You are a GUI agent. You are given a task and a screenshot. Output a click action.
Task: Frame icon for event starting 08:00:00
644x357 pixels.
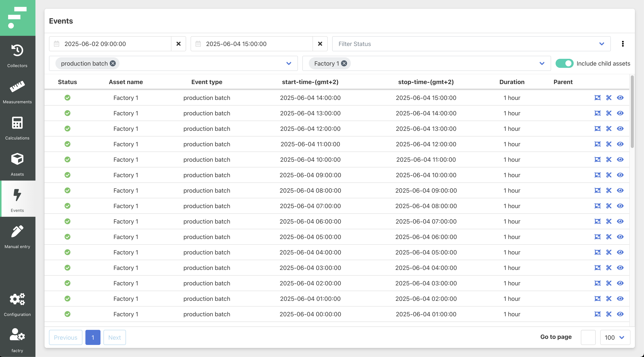597,191
